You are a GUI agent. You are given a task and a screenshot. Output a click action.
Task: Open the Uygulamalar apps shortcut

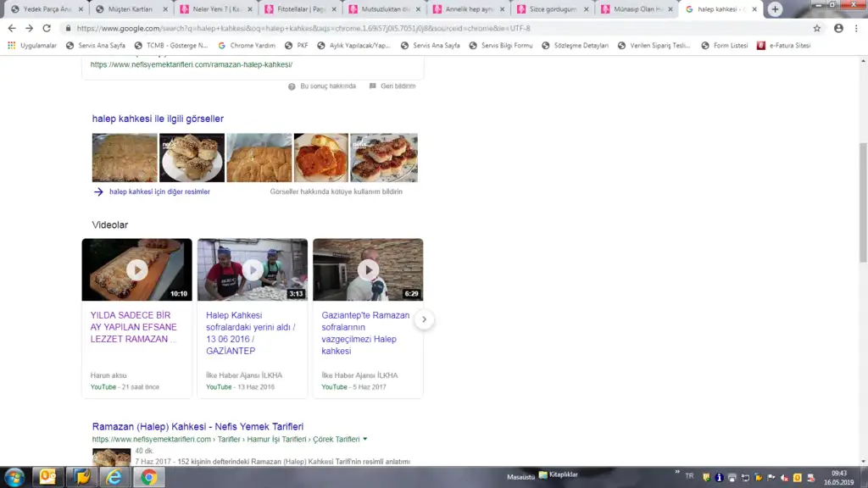tap(32, 46)
